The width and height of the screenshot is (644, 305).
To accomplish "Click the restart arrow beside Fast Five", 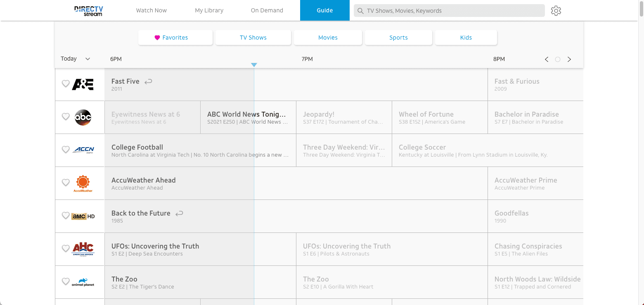I will click(x=148, y=82).
